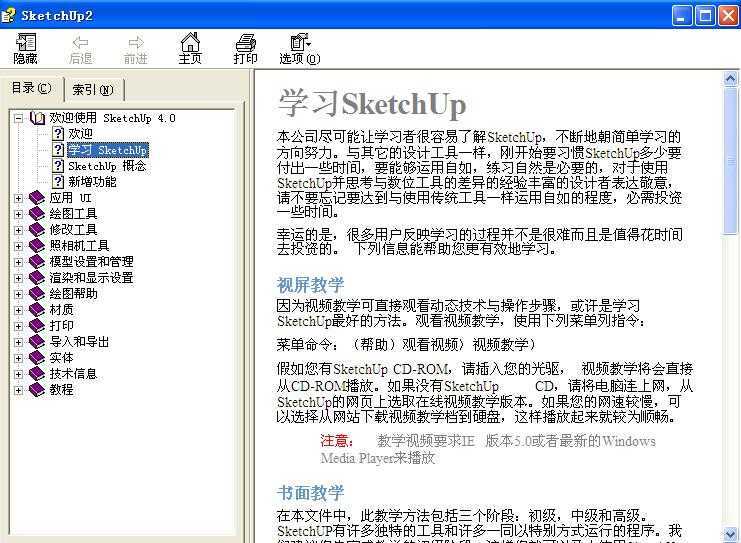This screenshot has width=741, height=543.
Task: Click the book icon for 教程
Action: [x=37, y=390]
